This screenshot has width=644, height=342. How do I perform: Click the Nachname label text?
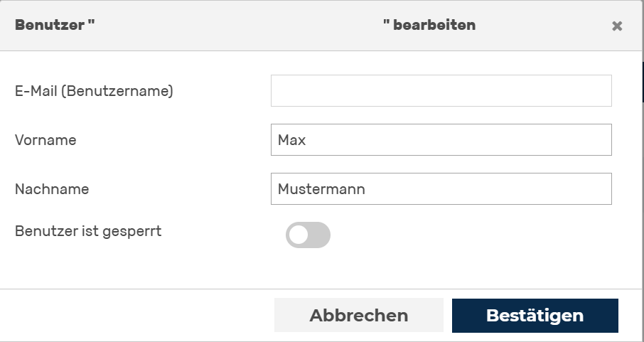point(52,189)
